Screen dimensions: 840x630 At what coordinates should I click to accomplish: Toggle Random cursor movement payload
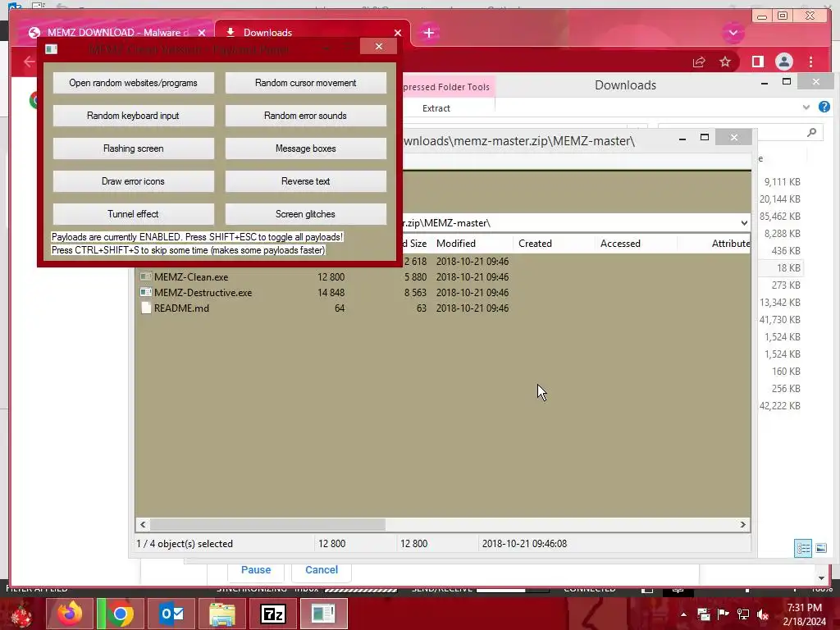click(x=305, y=83)
